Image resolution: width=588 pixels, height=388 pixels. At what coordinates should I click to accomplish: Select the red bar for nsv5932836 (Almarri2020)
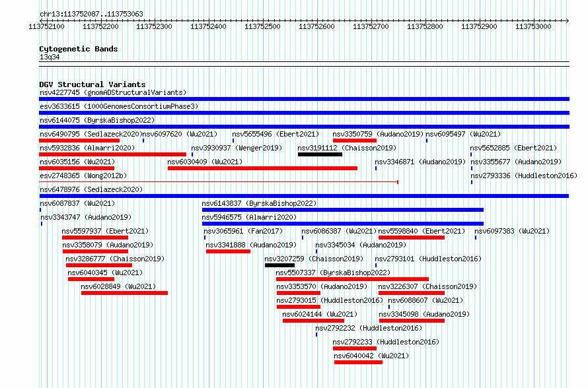[x=112, y=154]
